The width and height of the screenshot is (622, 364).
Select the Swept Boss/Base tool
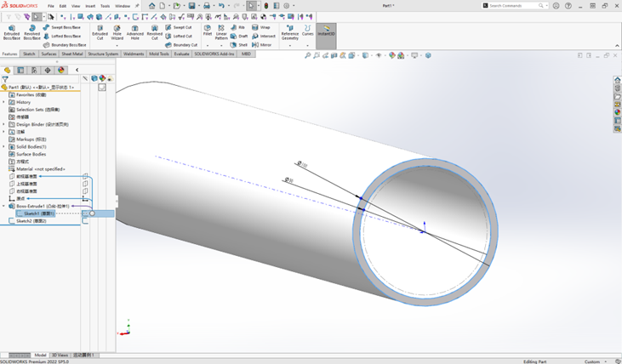[x=61, y=27]
